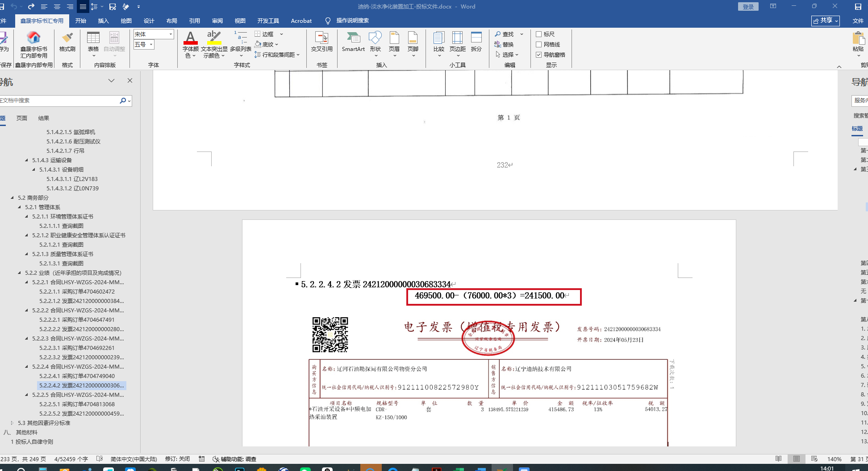Open the 开始 ribbon tab
The height and width of the screenshot is (471, 868).
tap(81, 21)
